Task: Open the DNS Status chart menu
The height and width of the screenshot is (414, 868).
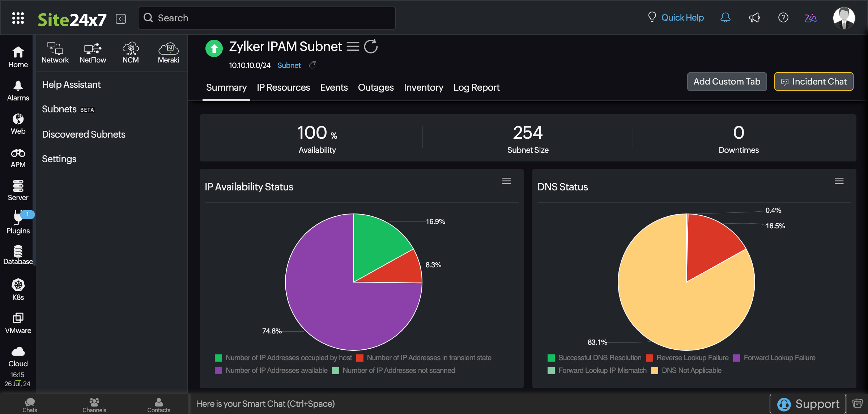Action: pos(839,181)
